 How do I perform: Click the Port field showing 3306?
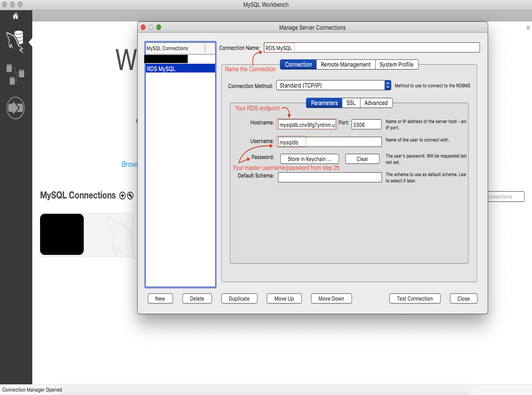pos(366,125)
